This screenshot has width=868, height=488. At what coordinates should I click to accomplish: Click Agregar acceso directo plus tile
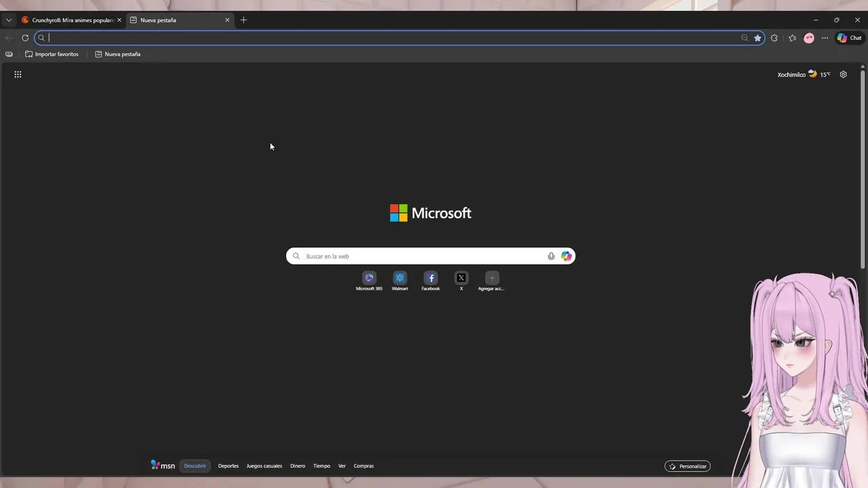492,281
